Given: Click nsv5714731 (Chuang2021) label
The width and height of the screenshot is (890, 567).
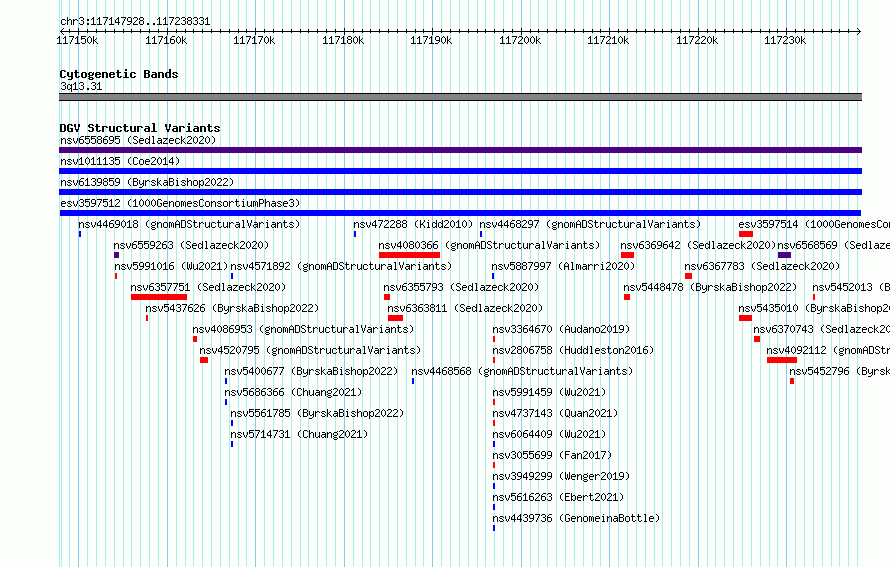Looking at the screenshot, I should coord(299,434).
